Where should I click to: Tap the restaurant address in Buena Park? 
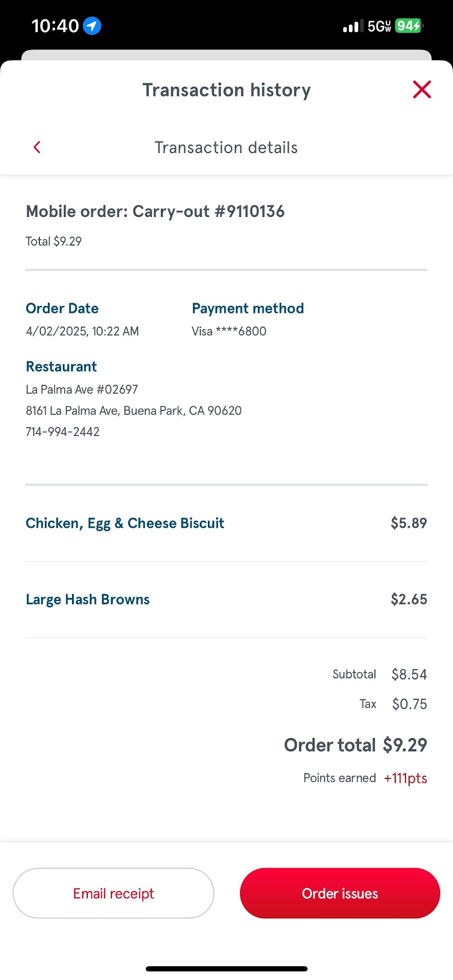point(134,411)
